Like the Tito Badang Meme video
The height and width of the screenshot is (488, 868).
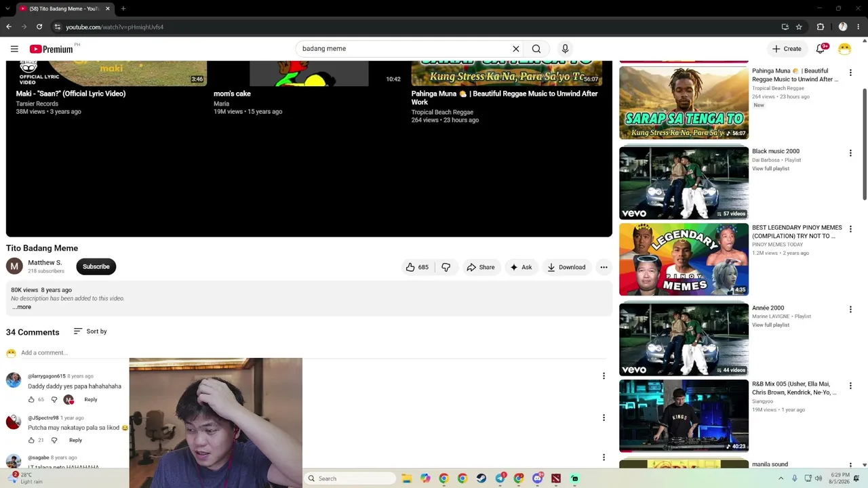pos(417,267)
